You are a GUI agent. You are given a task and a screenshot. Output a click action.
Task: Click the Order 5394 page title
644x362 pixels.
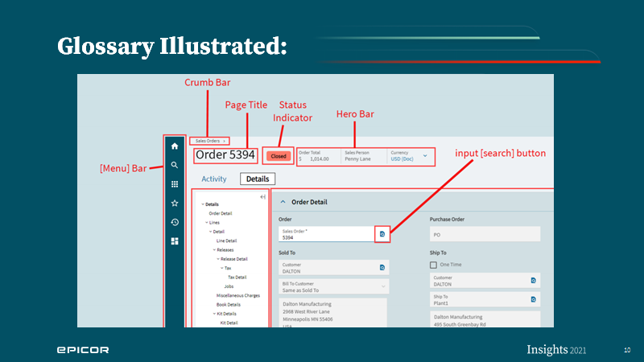(x=225, y=154)
